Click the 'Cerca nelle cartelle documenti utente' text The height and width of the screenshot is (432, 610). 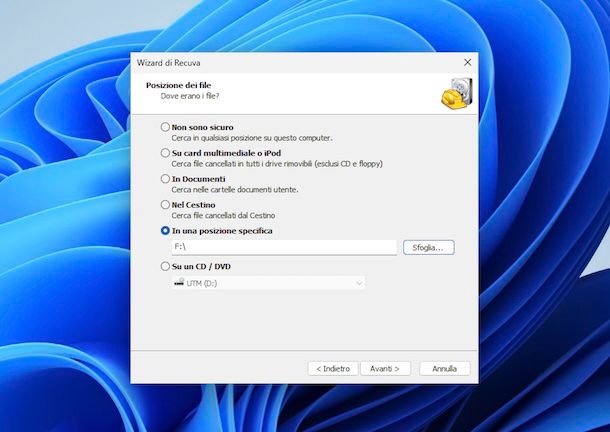pos(235,190)
